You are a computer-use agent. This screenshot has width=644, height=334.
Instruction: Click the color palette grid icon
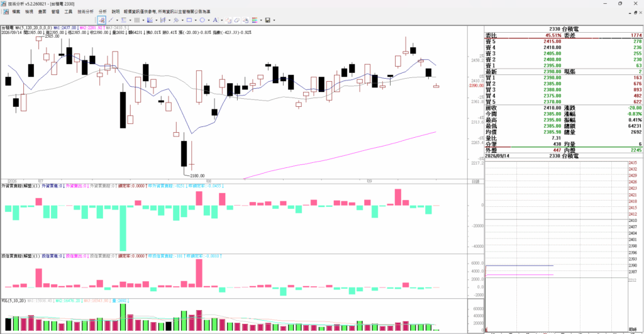[x=255, y=20]
